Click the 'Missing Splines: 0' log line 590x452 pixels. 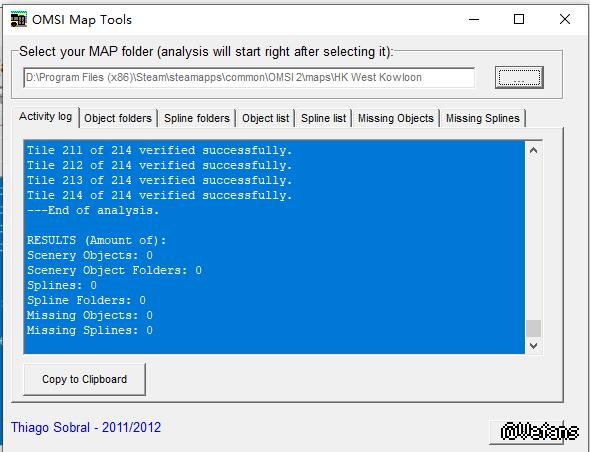tap(90, 330)
